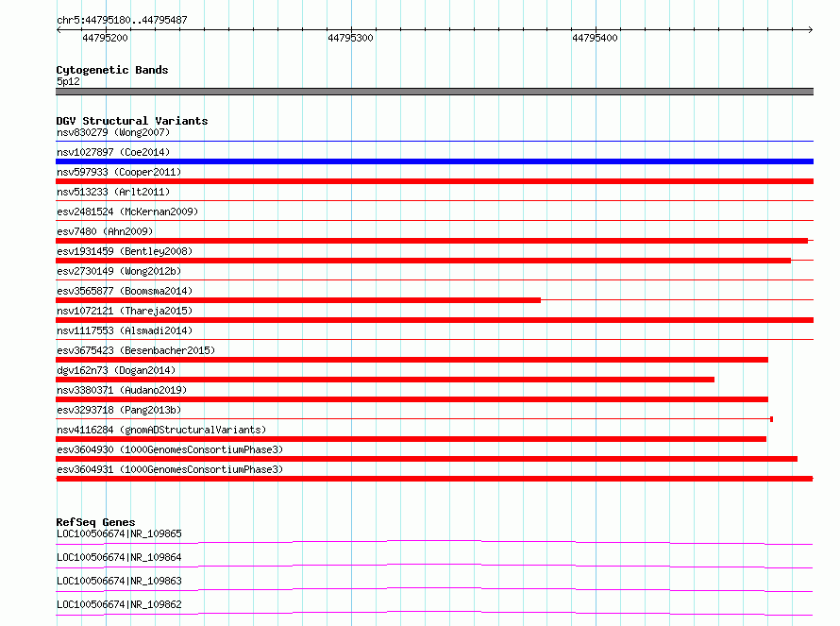The width and height of the screenshot is (840, 626).
Task: Open transcript LOC100506674|NR_109863
Action: pos(119,581)
